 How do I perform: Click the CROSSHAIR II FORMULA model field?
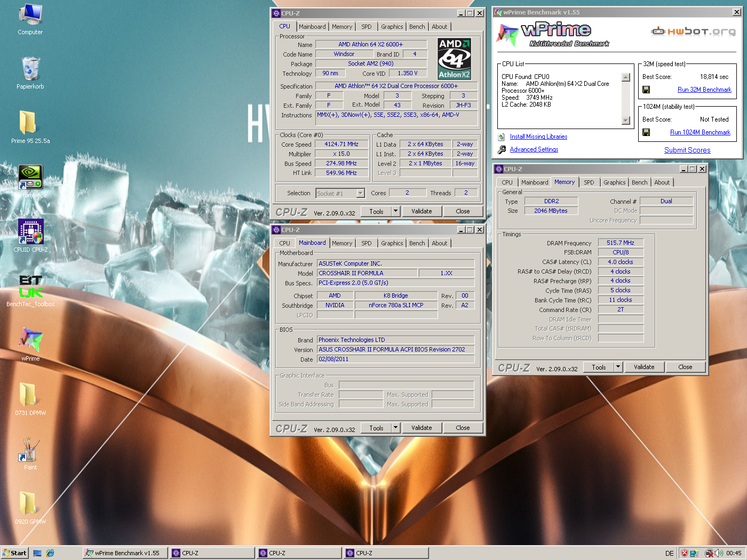(x=367, y=273)
